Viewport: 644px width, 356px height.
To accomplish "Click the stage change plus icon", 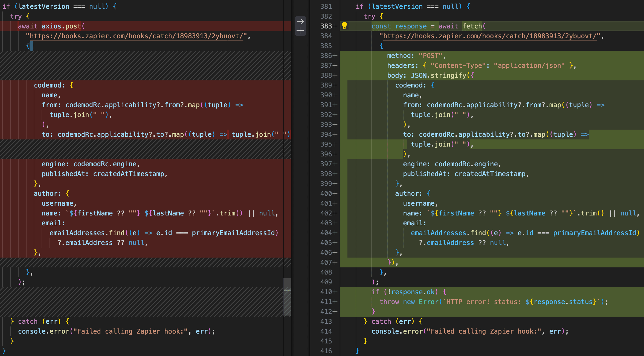I will click(x=300, y=31).
